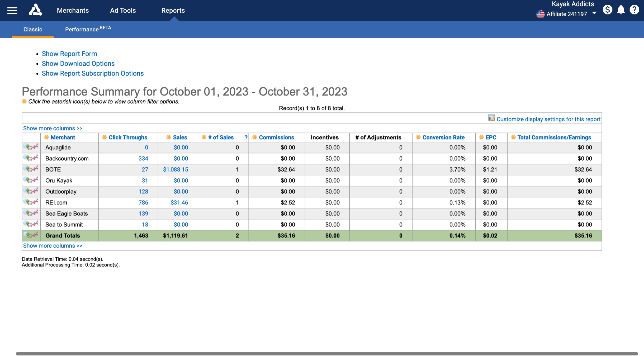
Task: Click the ShareASale logo icon
Action: point(35,10)
